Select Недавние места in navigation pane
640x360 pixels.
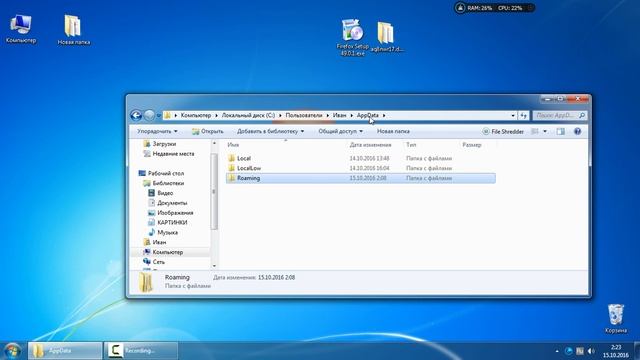point(173,154)
